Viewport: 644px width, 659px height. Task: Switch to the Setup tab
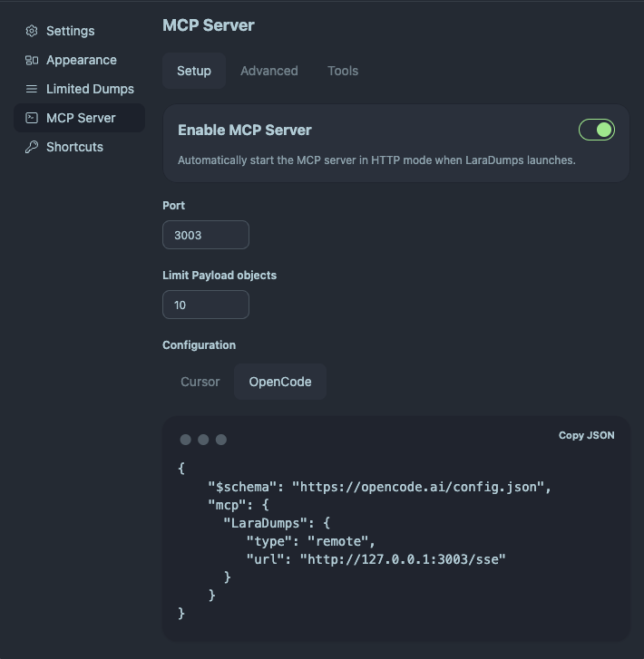[194, 71]
